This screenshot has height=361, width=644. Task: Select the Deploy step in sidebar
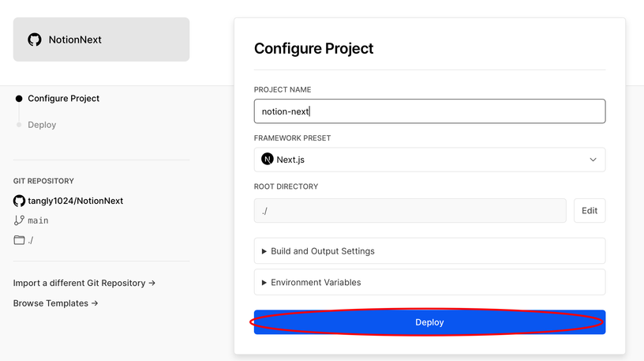coord(42,125)
